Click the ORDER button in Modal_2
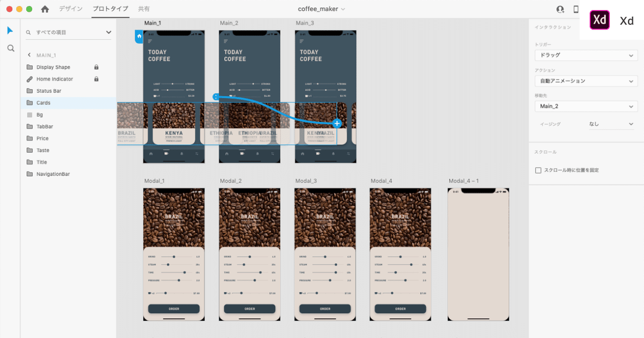644x338 pixels. click(x=250, y=309)
